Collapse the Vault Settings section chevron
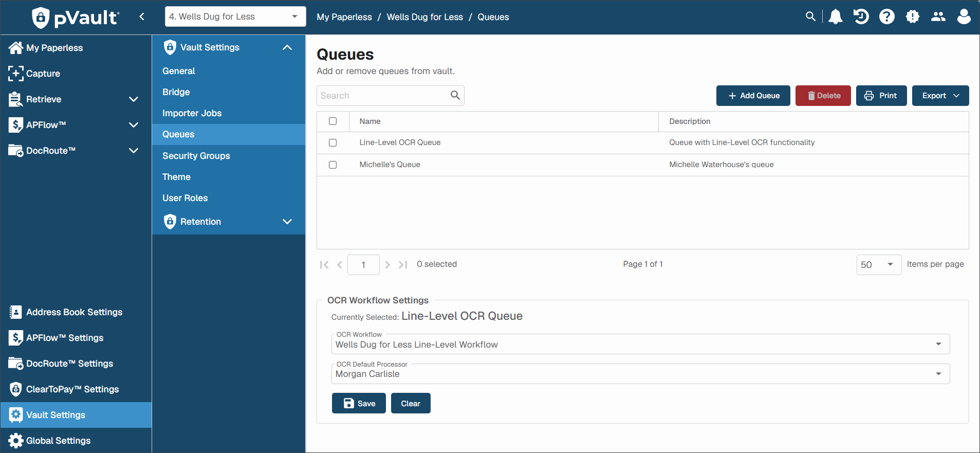 click(x=287, y=47)
